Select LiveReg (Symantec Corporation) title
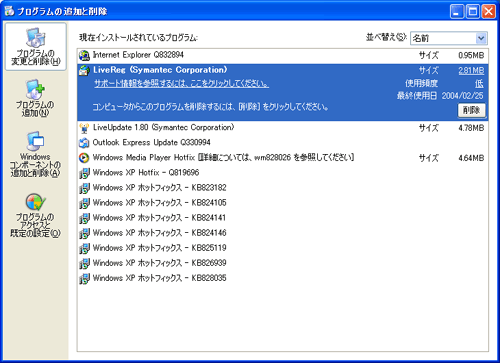The width and height of the screenshot is (500, 363). tap(160, 70)
